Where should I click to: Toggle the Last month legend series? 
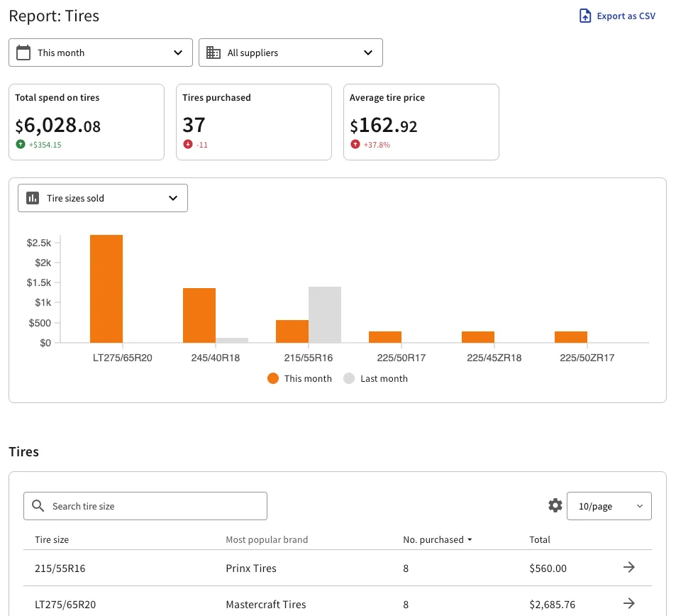pyautogui.click(x=376, y=378)
